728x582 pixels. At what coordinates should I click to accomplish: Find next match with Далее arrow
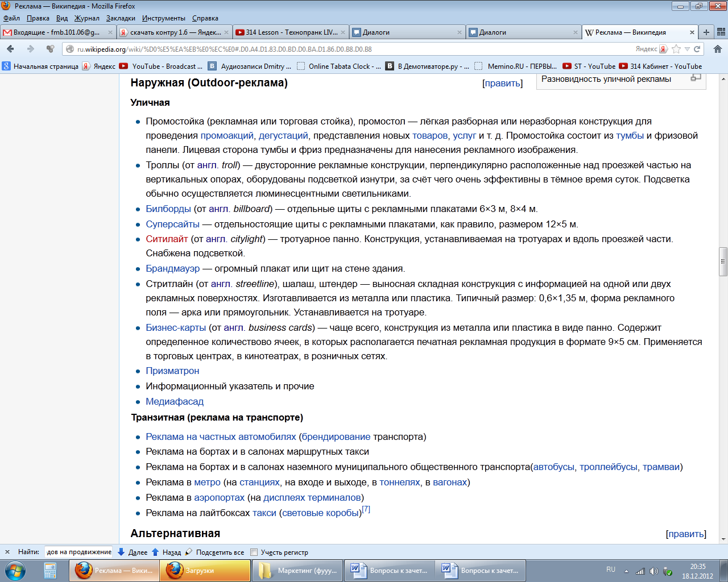(132, 552)
